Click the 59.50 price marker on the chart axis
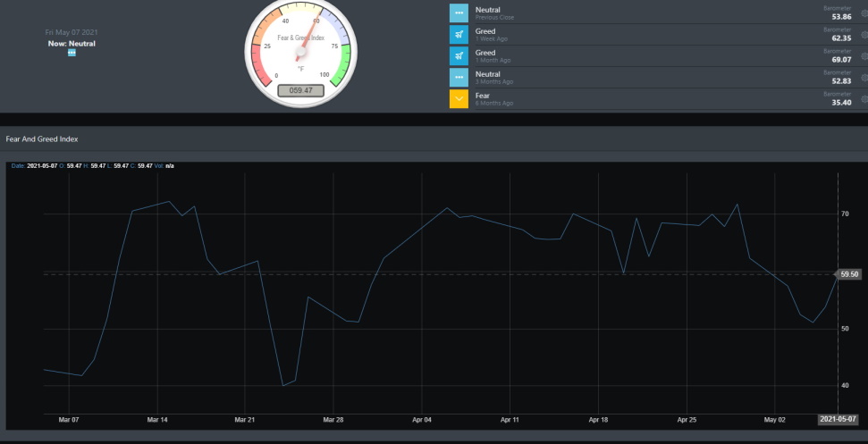Screen dimensions: 868x444 tap(849, 274)
